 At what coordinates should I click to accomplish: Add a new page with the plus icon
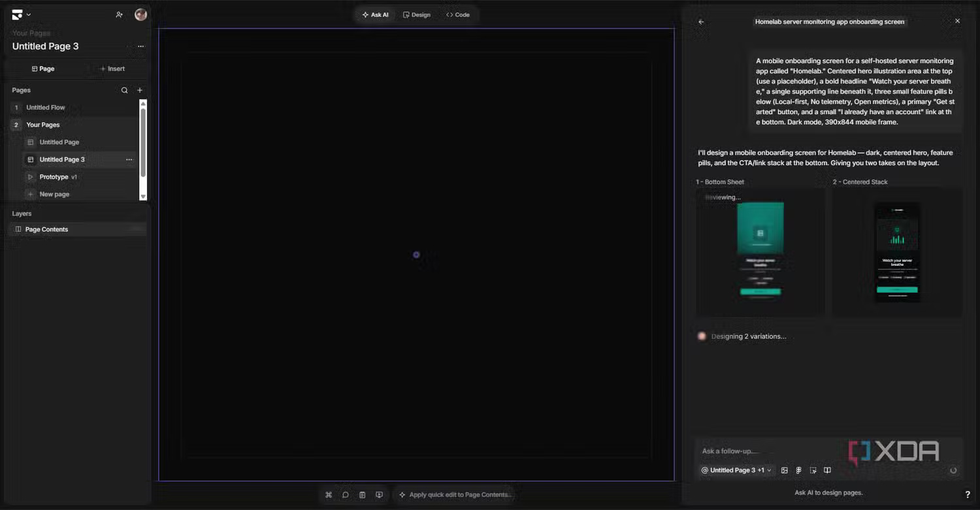pyautogui.click(x=140, y=90)
